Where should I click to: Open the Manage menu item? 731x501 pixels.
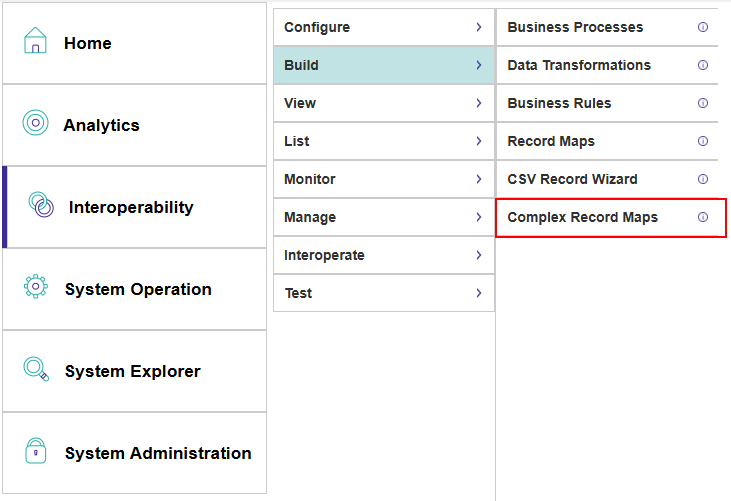tap(310, 217)
